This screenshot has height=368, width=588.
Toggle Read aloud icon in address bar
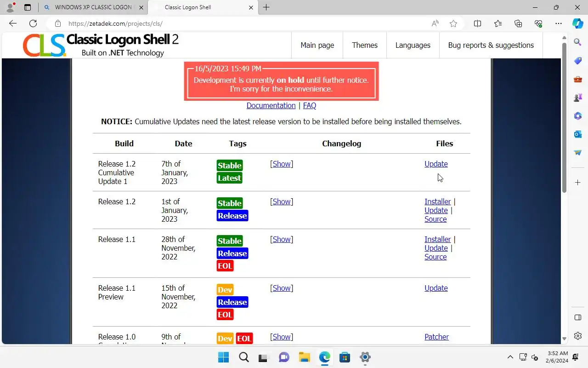435,23
